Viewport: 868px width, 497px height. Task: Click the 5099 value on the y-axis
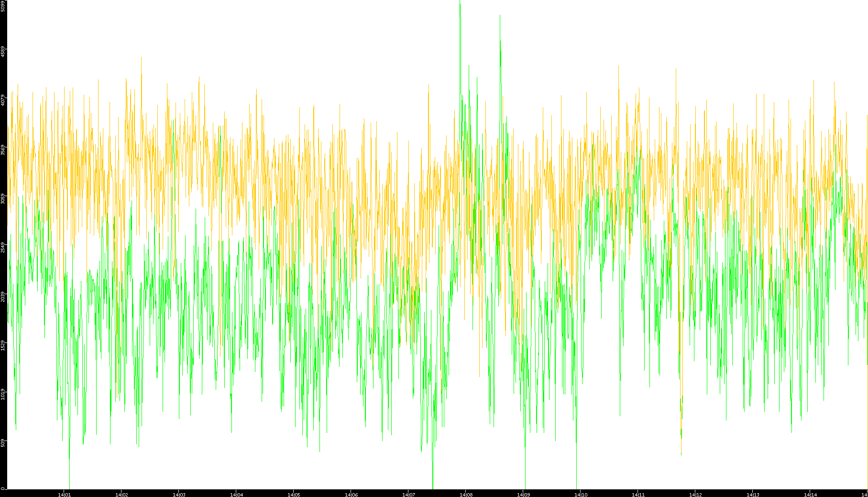3,6
